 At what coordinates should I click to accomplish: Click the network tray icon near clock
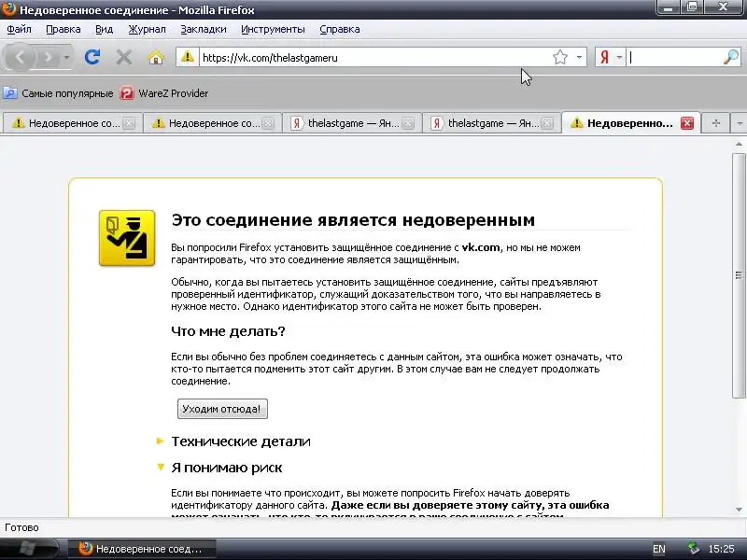click(694, 549)
